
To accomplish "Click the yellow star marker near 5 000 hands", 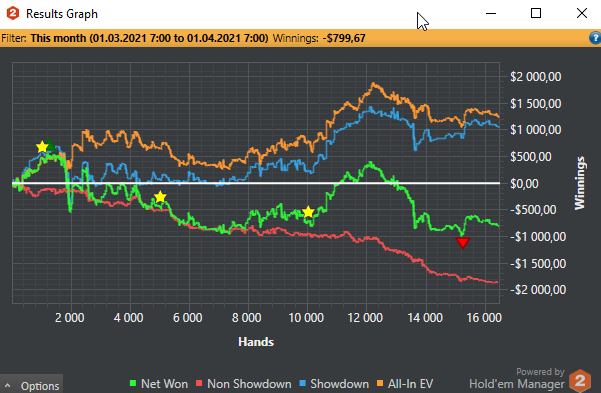I will point(160,197).
